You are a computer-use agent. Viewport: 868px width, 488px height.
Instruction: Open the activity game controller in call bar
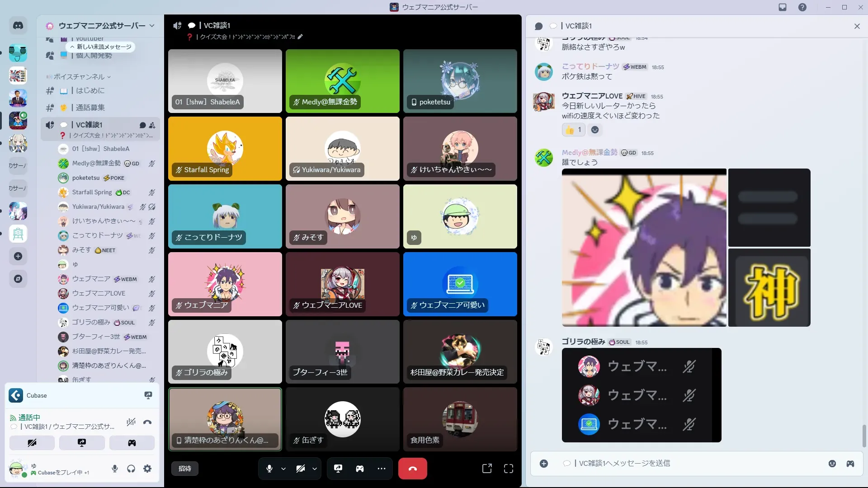click(359, 469)
